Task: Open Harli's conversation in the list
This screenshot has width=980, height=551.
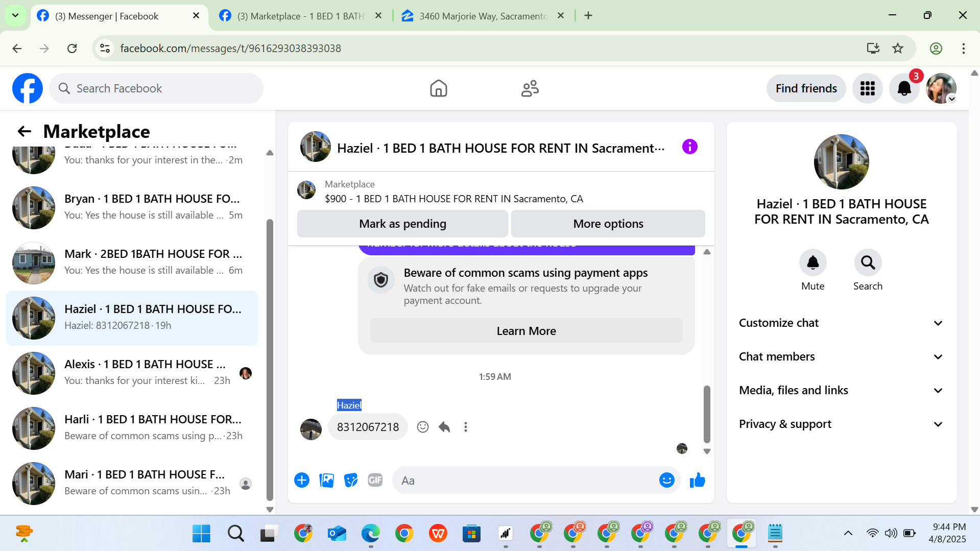Action: point(132,428)
